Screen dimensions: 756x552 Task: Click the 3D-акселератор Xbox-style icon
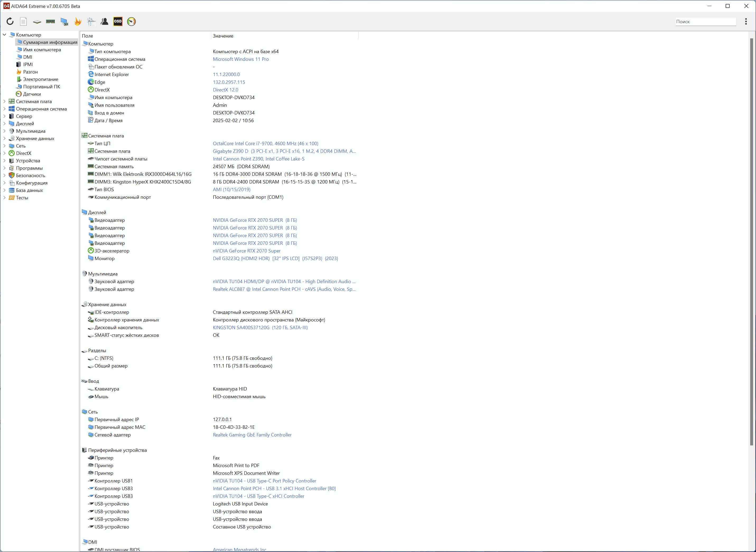[91, 251]
